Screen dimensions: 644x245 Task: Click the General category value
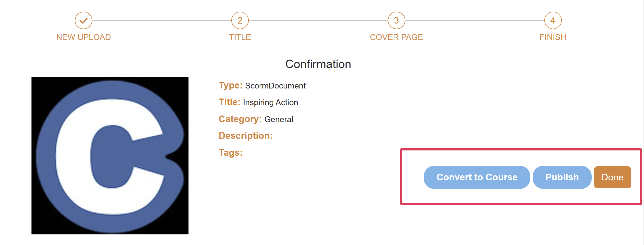coord(279,119)
